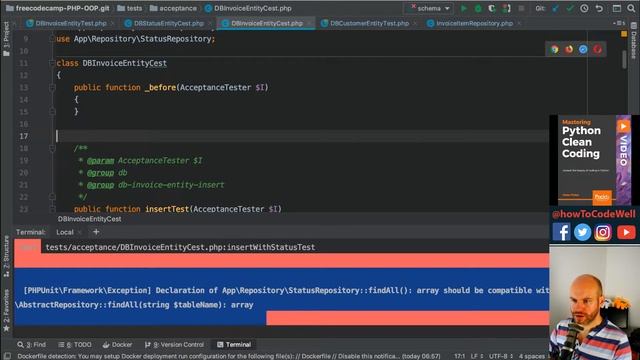
Task: Click DBInvoiceEntityCest breadcrumb below editor
Action: pyautogui.click(x=89, y=219)
